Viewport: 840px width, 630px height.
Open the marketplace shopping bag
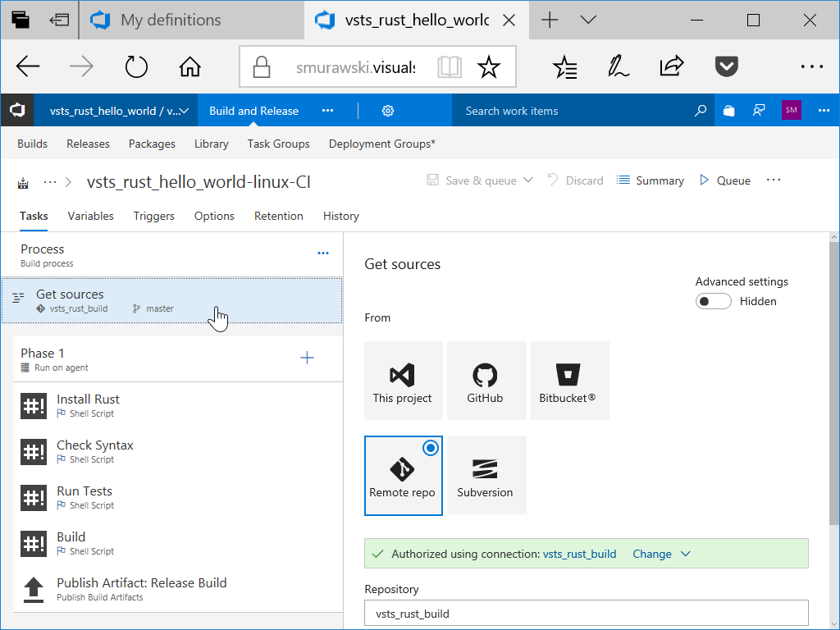tap(728, 111)
